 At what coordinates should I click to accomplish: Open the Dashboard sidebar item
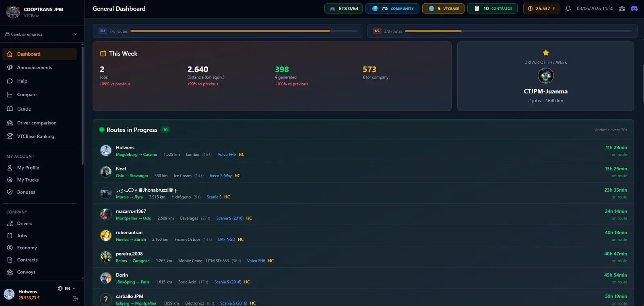coord(39,54)
